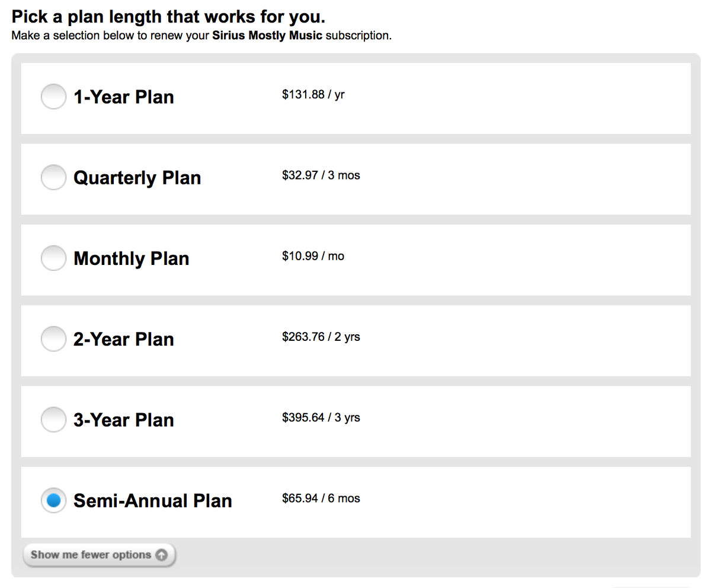Choose the Monthly Plan radio button
The height and width of the screenshot is (588, 711).
coord(53,258)
